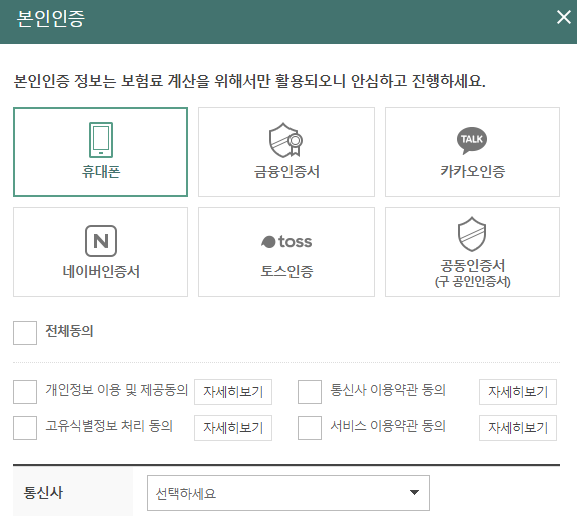Click the 토스인증 tab label

tap(286, 272)
